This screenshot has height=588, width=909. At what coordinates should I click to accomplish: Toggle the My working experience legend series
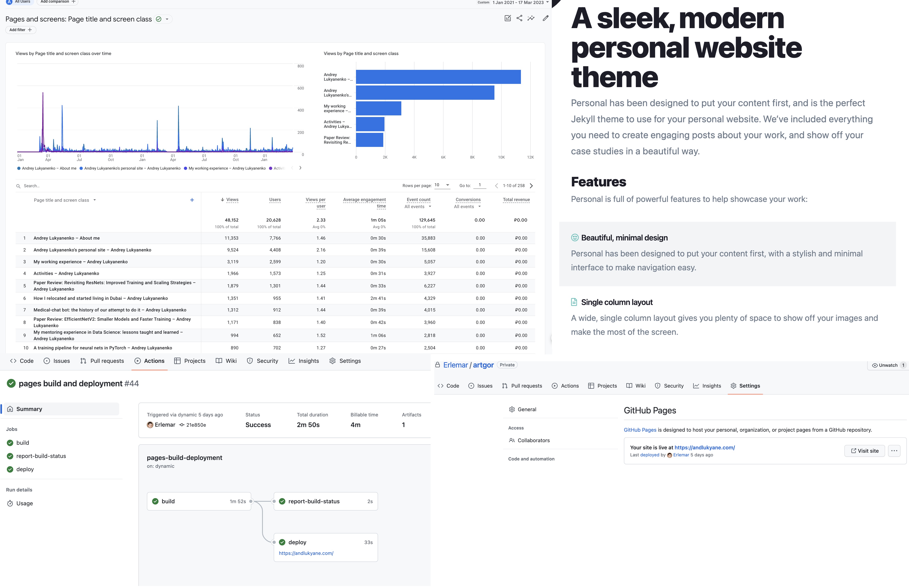pyautogui.click(x=227, y=168)
